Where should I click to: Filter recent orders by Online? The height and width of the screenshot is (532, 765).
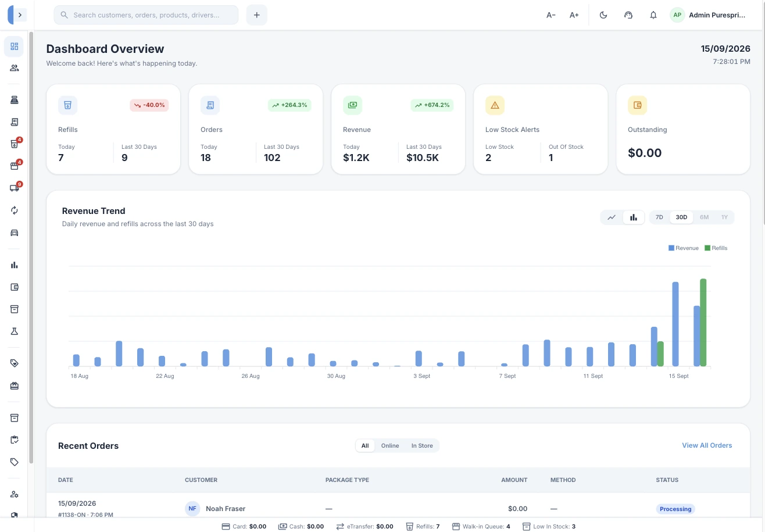point(390,446)
